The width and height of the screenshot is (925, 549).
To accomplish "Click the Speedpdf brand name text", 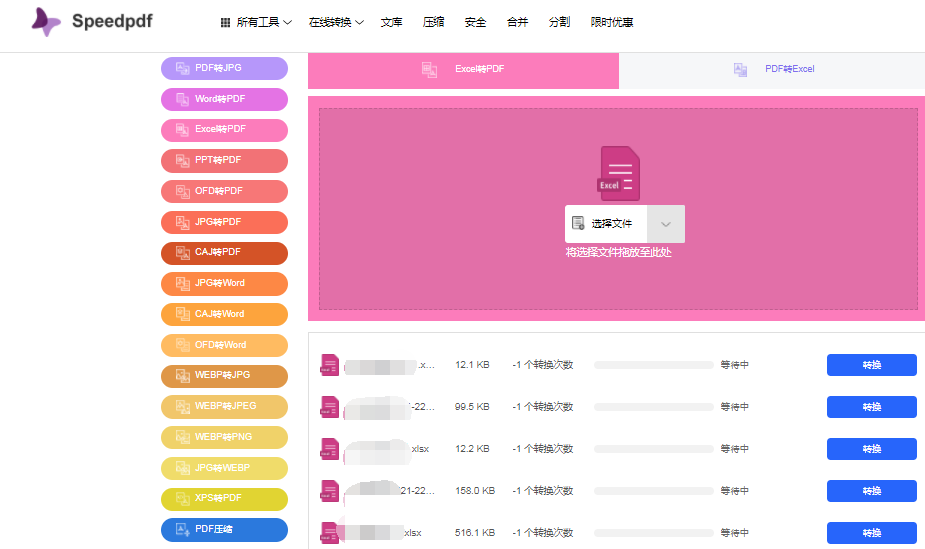I will (x=112, y=21).
